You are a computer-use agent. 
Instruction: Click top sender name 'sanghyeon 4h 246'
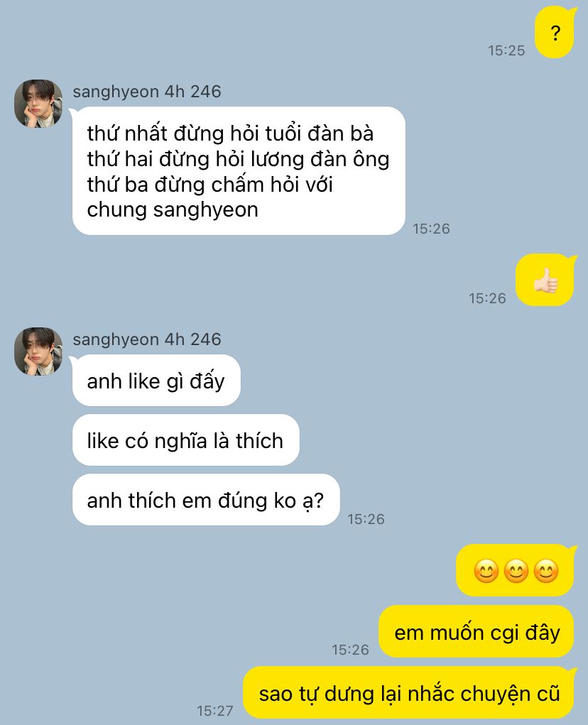click(x=147, y=92)
